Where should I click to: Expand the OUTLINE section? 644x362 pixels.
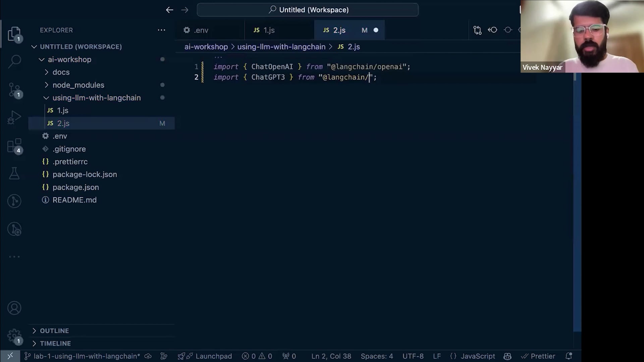tap(54, 331)
